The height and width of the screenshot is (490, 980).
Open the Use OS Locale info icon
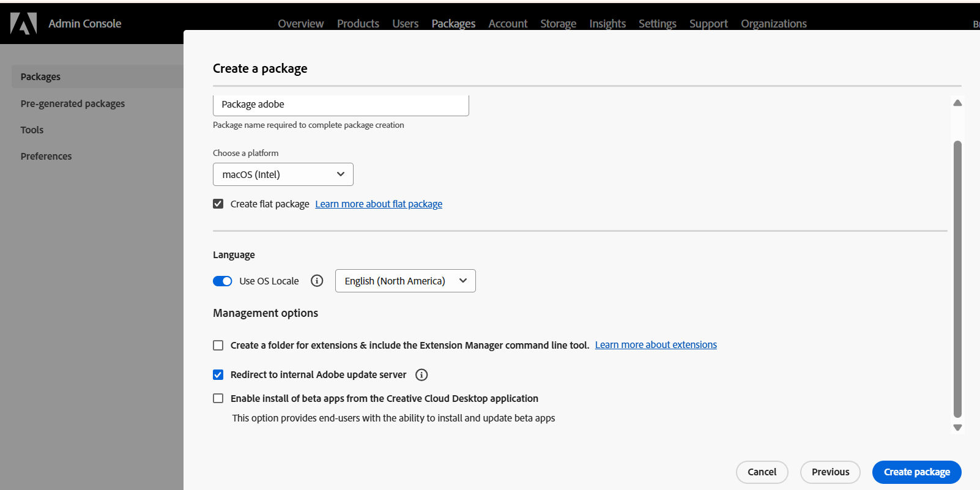(x=317, y=281)
